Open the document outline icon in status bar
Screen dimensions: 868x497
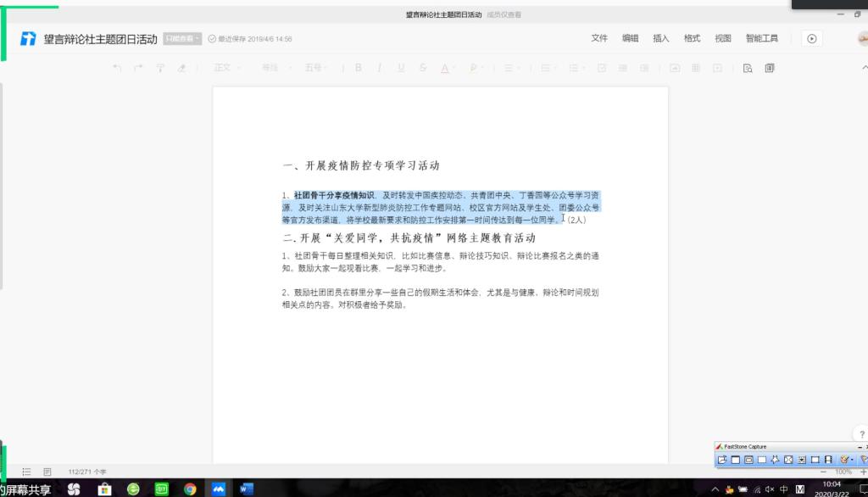[26, 472]
